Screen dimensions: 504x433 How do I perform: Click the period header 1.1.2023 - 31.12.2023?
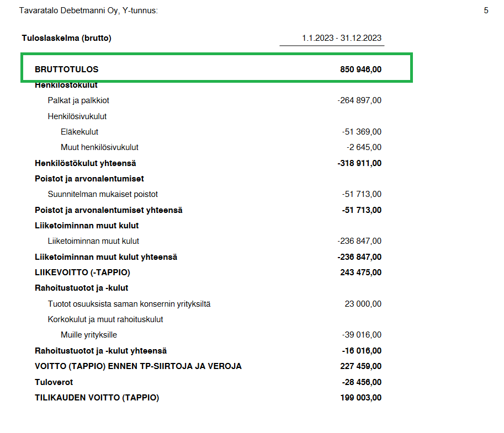tap(342, 38)
